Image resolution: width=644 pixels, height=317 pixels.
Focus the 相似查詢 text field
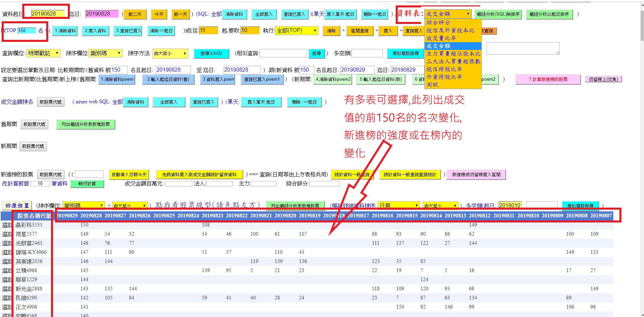283,53
